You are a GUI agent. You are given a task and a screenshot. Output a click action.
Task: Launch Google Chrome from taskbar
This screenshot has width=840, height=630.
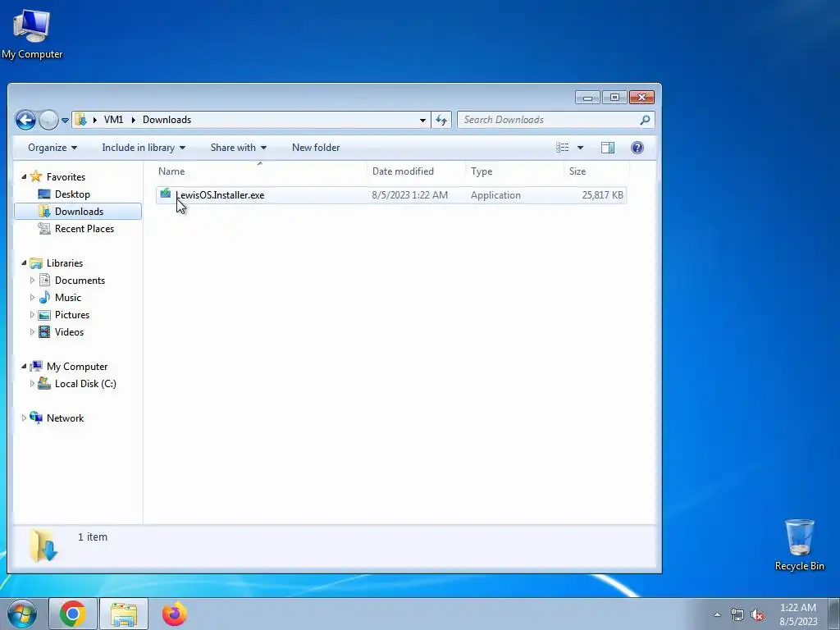click(x=73, y=614)
